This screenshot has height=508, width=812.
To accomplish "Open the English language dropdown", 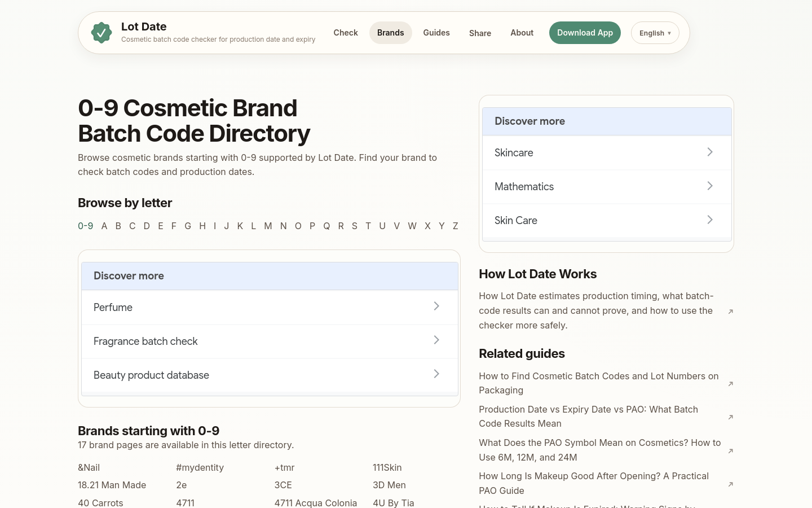I will [655, 33].
